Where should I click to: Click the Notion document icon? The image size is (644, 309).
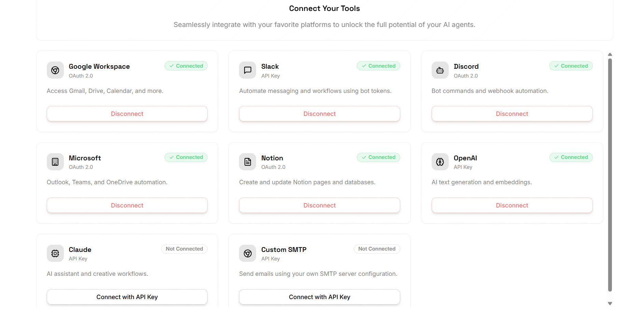coord(248,162)
